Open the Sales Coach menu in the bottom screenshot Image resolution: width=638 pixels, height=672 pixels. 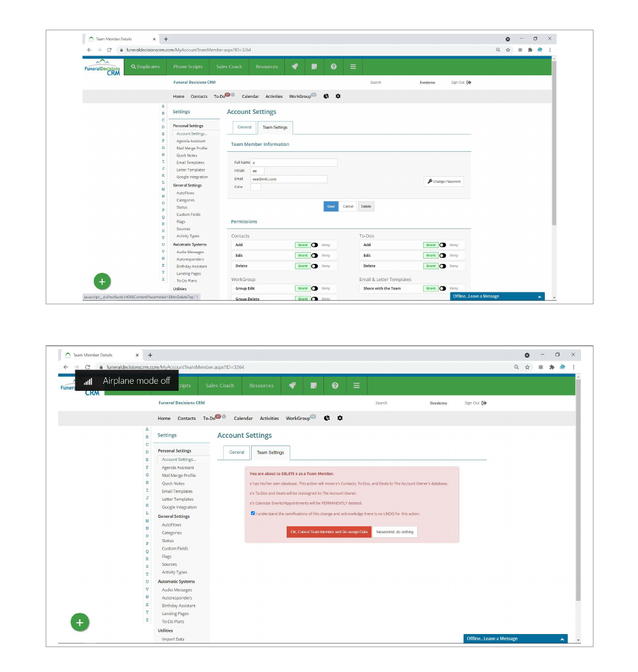220,386
